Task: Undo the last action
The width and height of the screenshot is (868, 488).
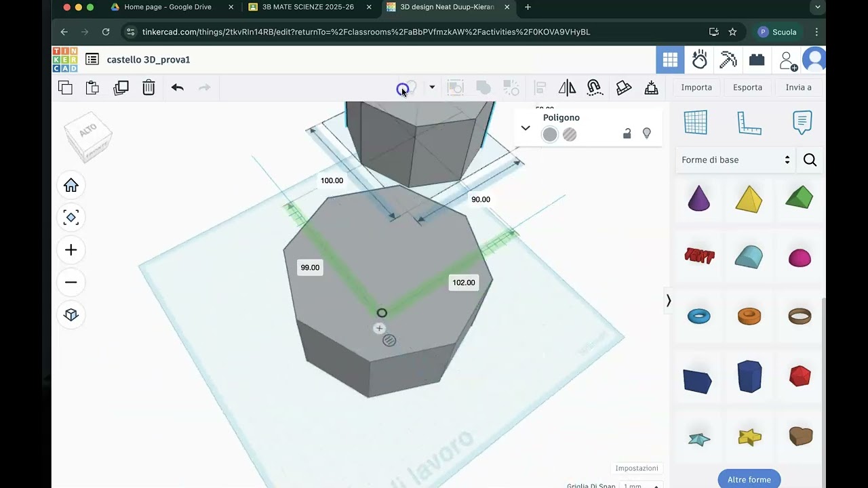Action: [x=177, y=87]
